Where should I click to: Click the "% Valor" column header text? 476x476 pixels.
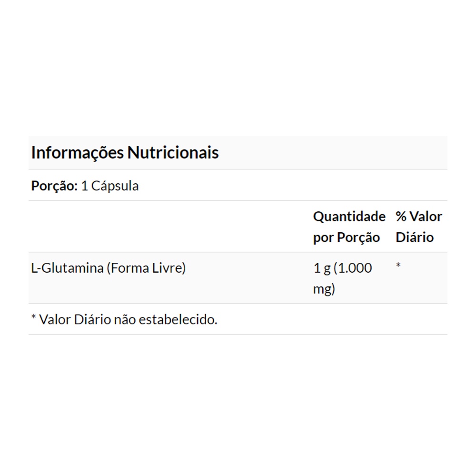[418, 217]
